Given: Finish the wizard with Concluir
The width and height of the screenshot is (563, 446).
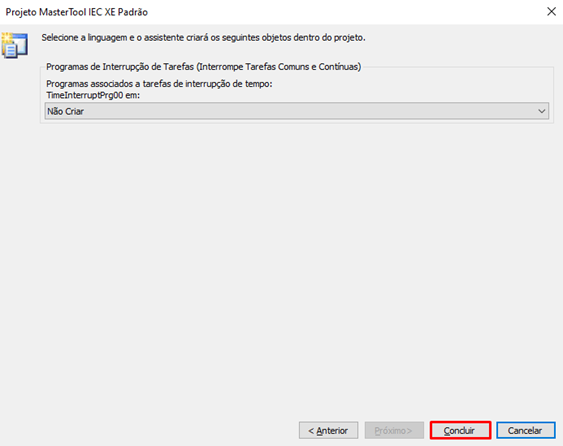Looking at the screenshot, I should click(460, 430).
